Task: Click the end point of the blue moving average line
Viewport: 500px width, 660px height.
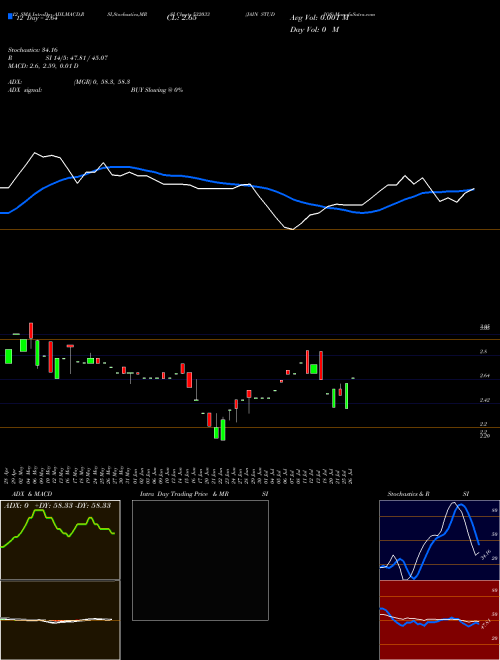Action: coord(474,189)
